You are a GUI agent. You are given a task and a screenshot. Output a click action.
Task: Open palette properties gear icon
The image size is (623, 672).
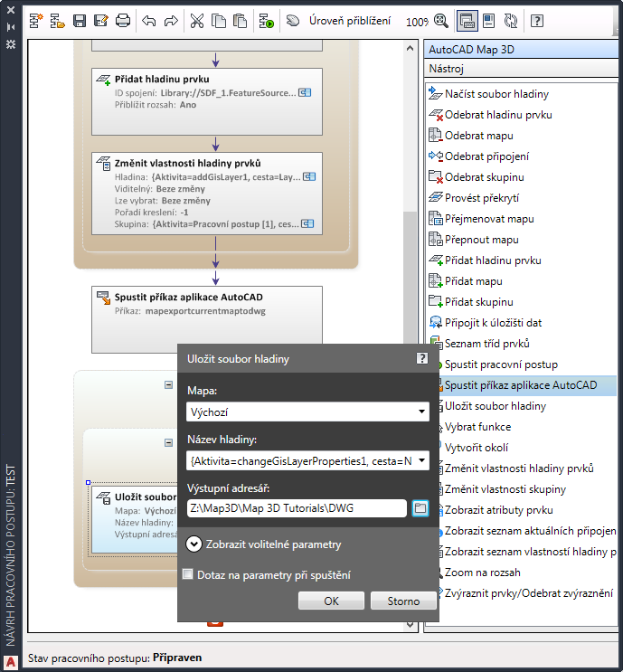[x=11, y=44]
